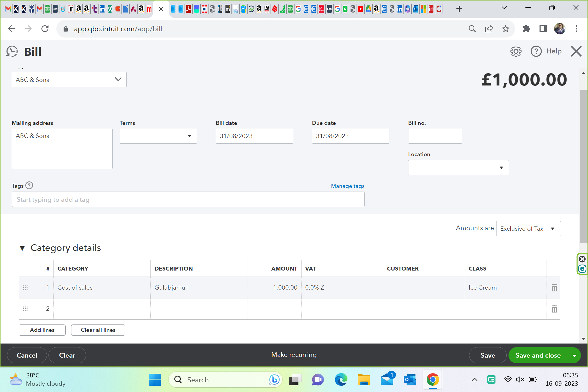Click the Add lines button
The width and height of the screenshot is (588, 392).
(x=42, y=330)
